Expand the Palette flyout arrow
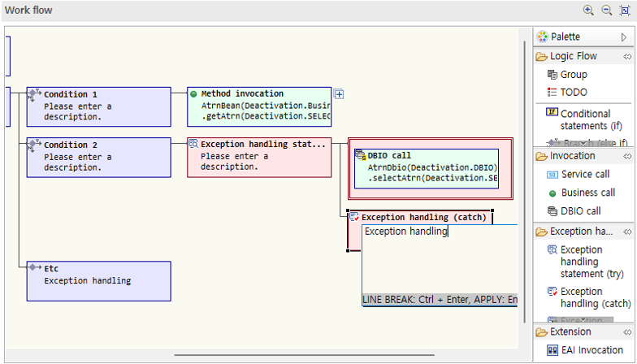This screenshot has width=637, height=364. coord(624,37)
